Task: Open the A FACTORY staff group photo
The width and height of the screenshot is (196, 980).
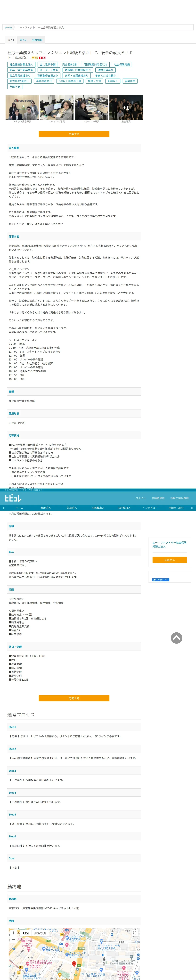Action: tap(22, 107)
